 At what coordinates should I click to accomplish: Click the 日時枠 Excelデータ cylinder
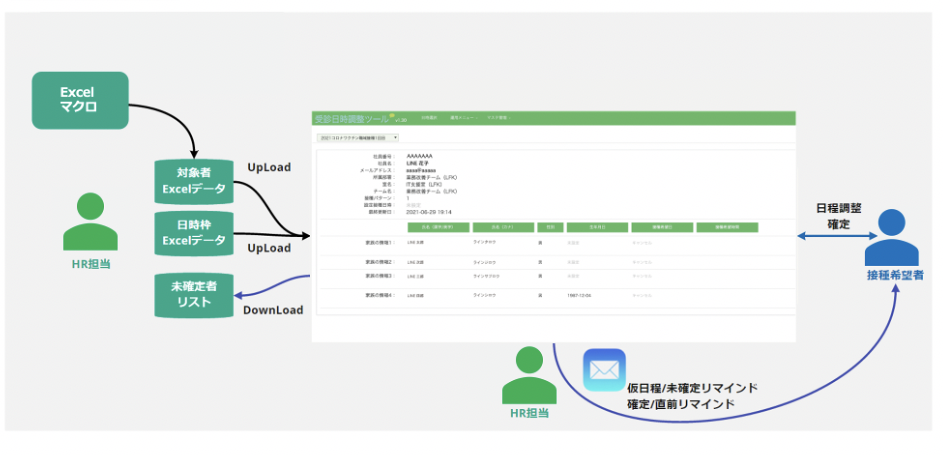194,234
